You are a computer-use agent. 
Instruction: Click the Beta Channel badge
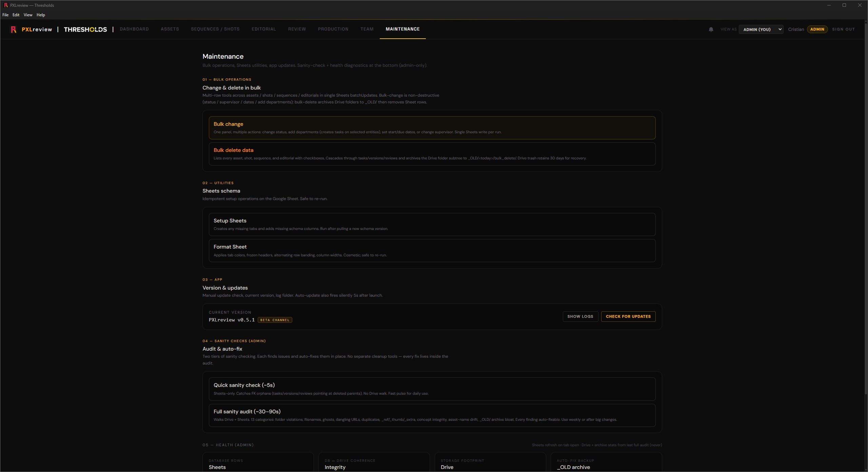point(275,320)
